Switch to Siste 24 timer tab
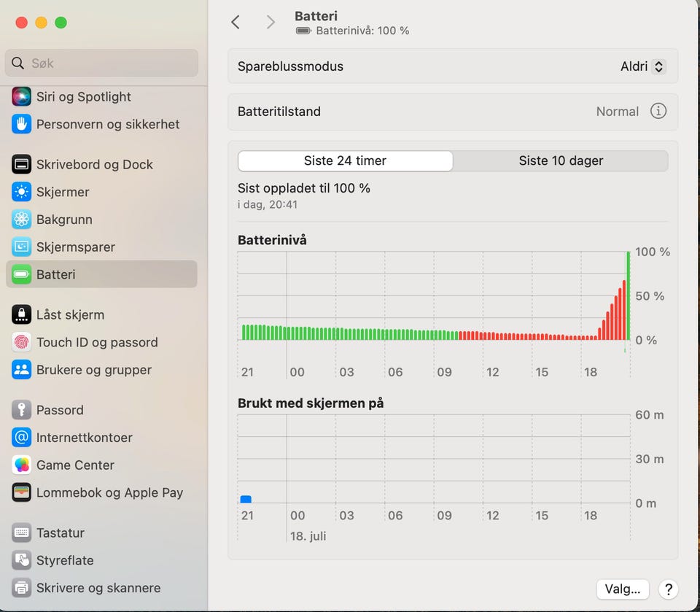 pyautogui.click(x=345, y=160)
